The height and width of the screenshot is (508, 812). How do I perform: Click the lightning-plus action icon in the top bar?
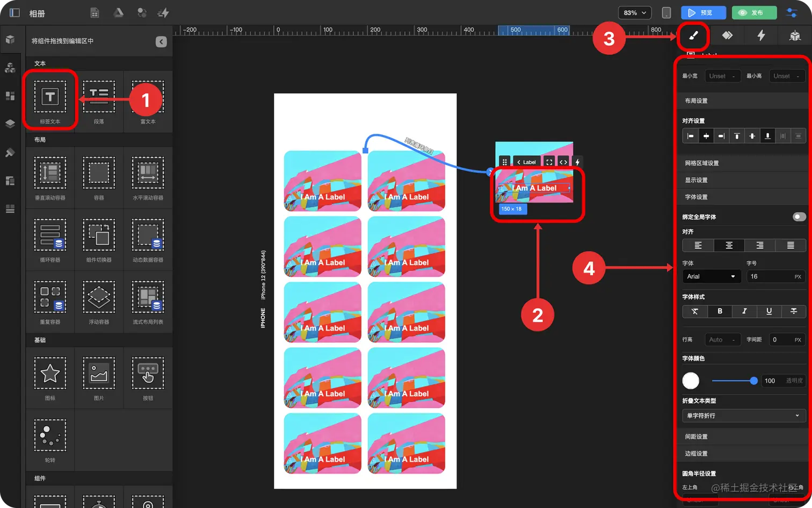pos(163,13)
